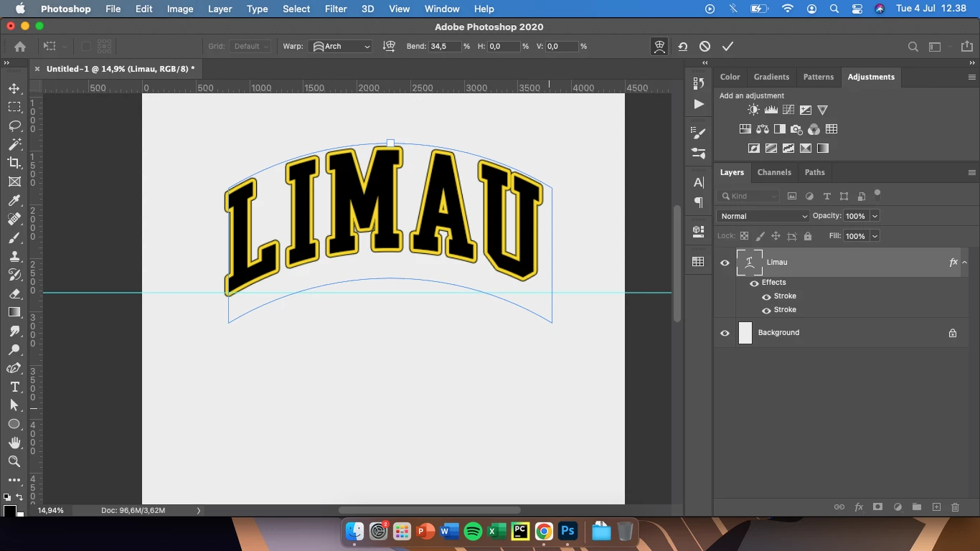
Task: Open the Adjustments panel flyout menu
Action: click(x=972, y=77)
